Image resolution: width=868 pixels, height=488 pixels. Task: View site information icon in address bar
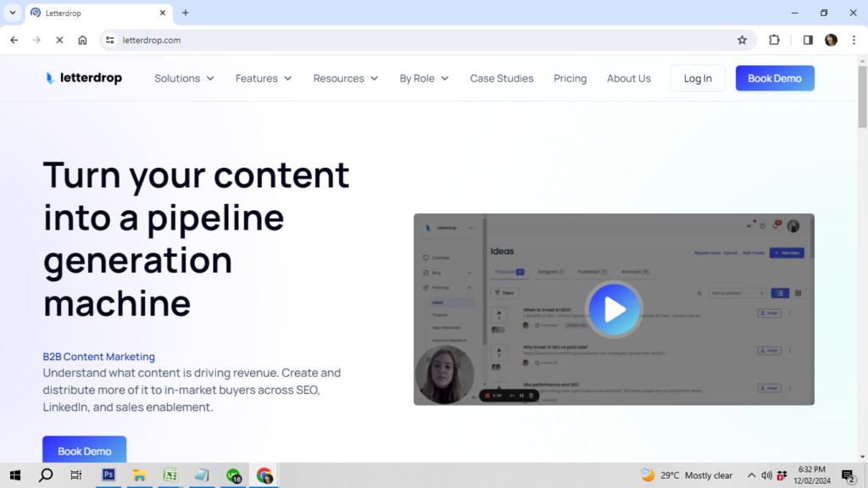(x=109, y=40)
